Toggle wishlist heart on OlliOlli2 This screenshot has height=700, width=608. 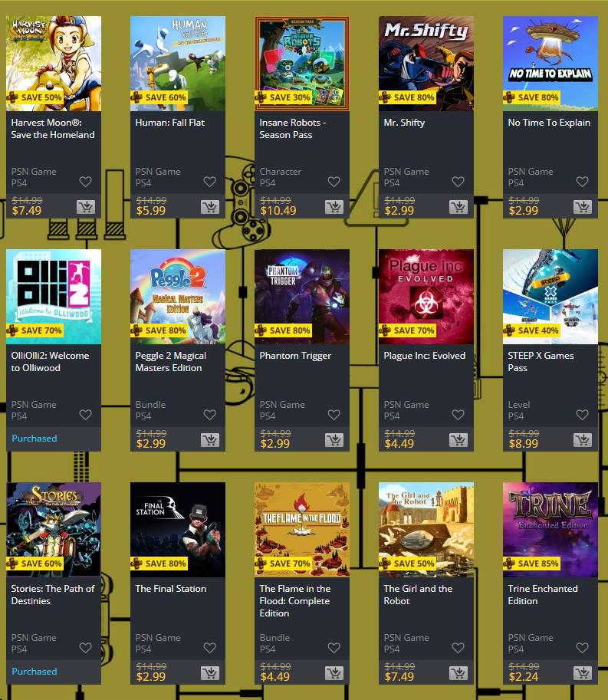click(x=86, y=415)
